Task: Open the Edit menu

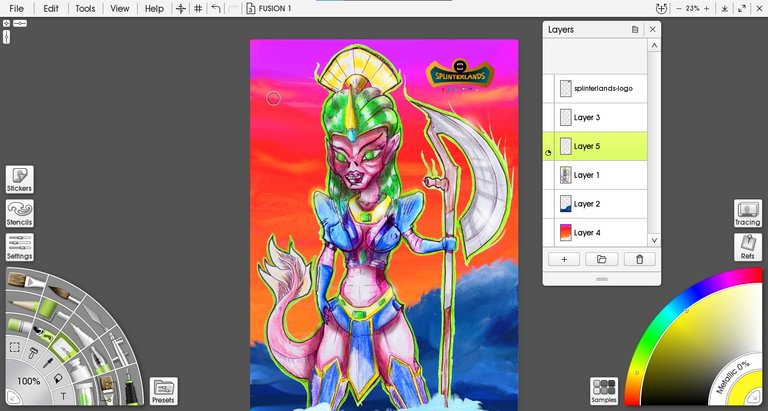Action: [50, 9]
